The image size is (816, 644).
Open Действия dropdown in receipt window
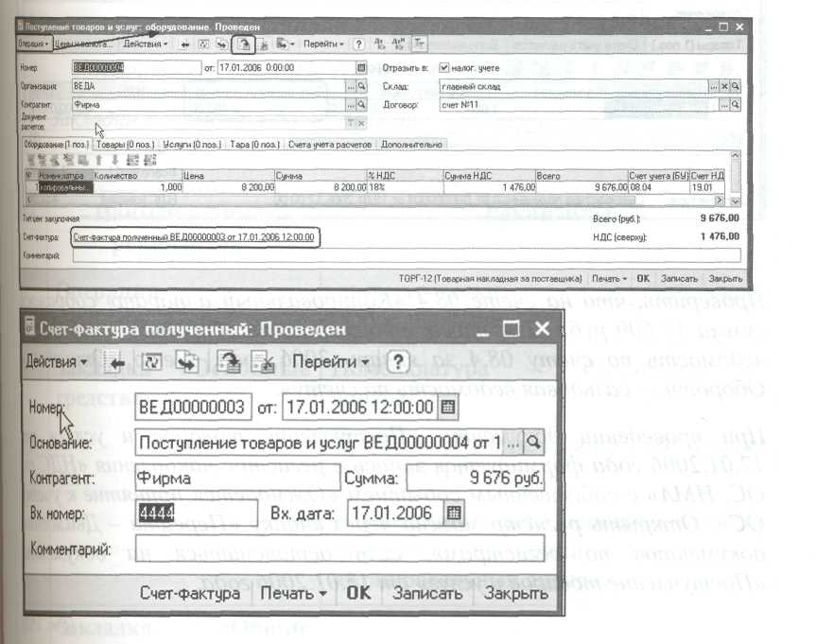coord(146,44)
